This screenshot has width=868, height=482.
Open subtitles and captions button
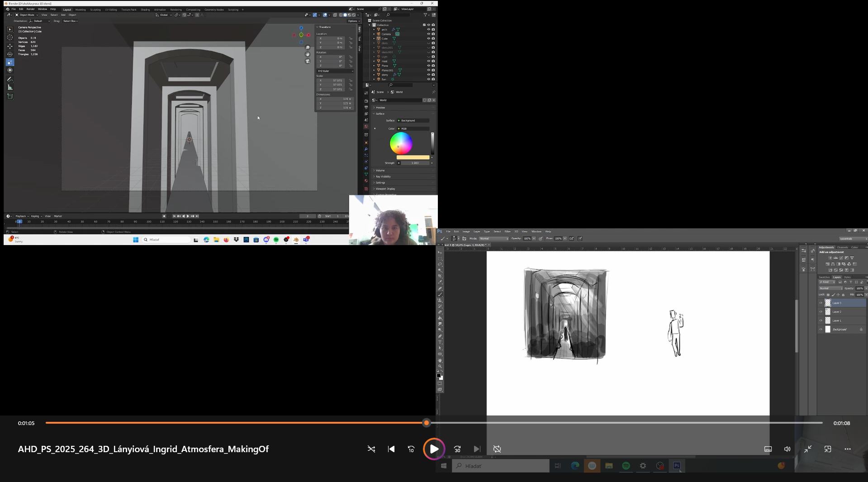pos(768,449)
